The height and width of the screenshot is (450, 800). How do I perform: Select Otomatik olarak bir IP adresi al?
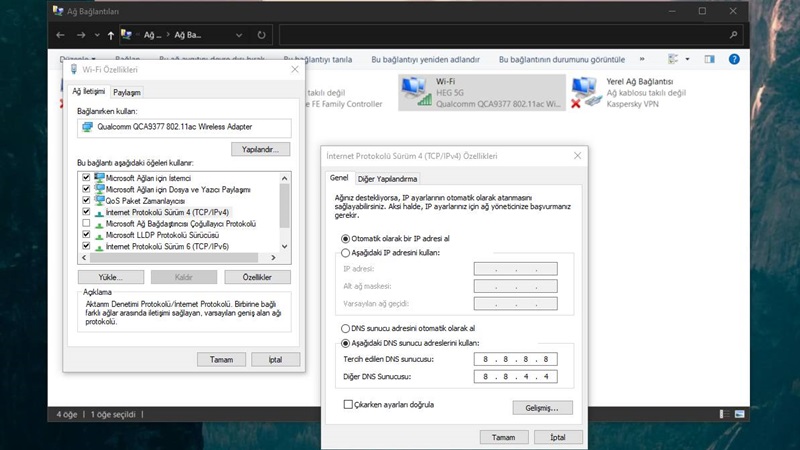345,239
